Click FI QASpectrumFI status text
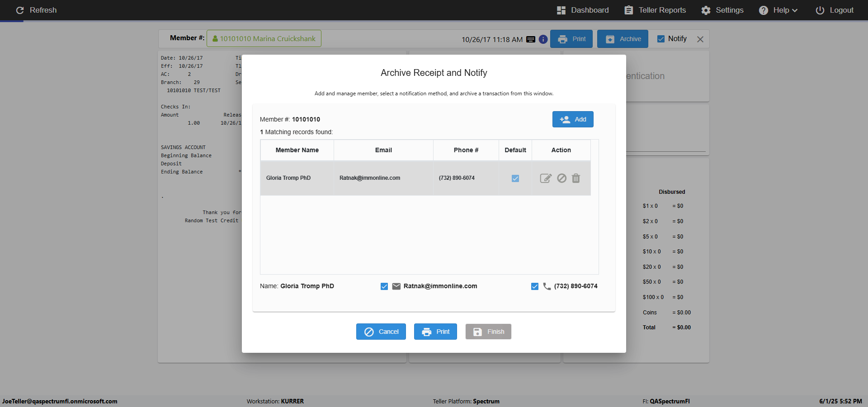The height and width of the screenshot is (407, 868). [666, 401]
